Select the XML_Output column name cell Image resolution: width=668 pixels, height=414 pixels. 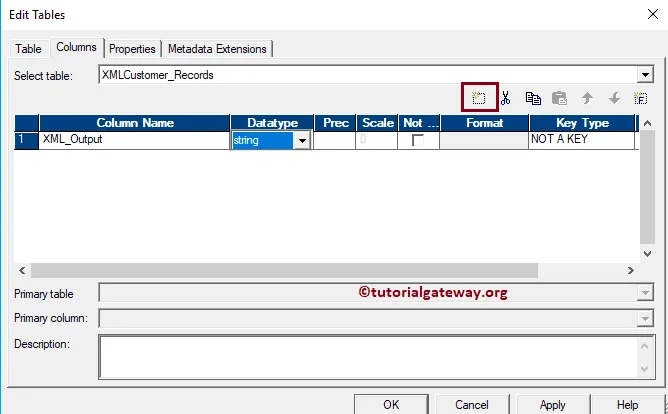click(134, 140)
